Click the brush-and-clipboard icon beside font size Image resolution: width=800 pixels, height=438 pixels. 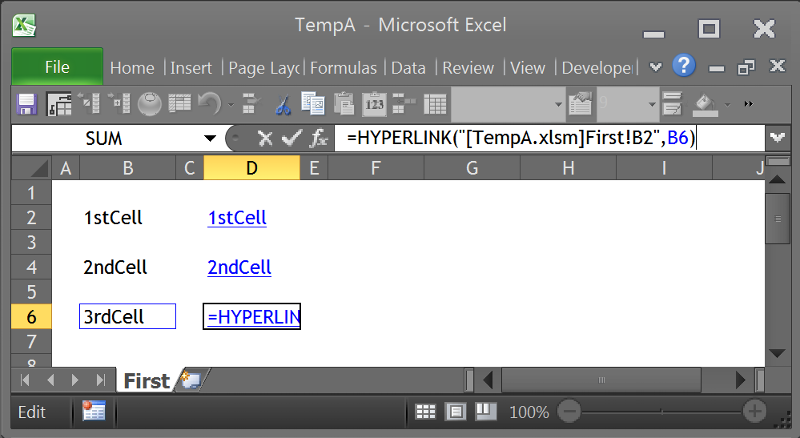point(580,104)
